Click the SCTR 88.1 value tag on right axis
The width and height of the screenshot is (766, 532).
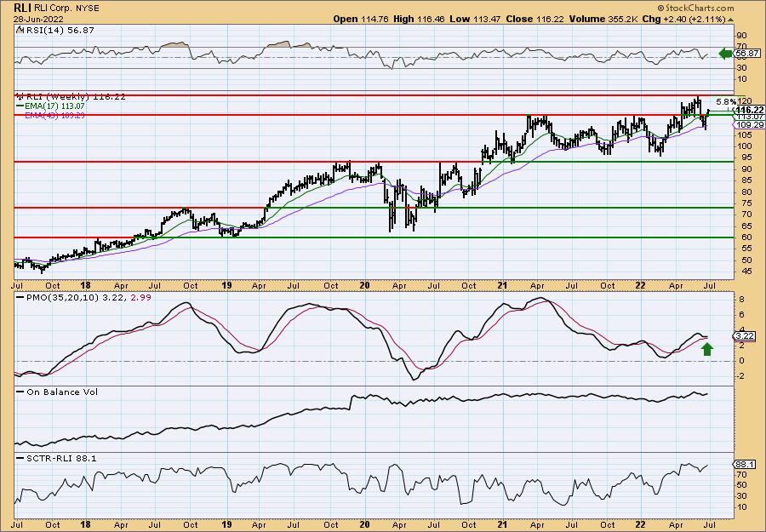click(745, 465)
